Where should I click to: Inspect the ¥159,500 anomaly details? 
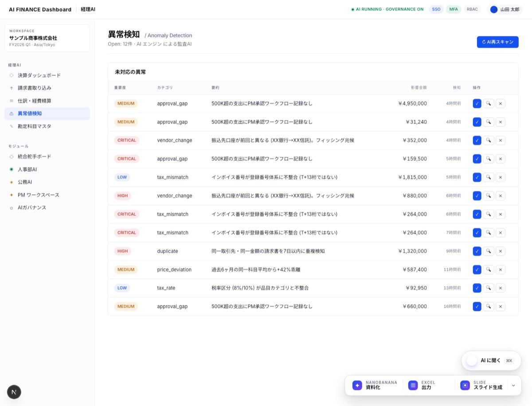click(x=489, y=159)
